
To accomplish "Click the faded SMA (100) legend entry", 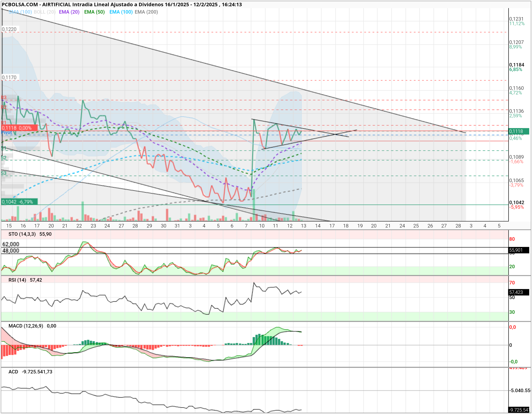I will pyautogui.click(x=20, y=12).
